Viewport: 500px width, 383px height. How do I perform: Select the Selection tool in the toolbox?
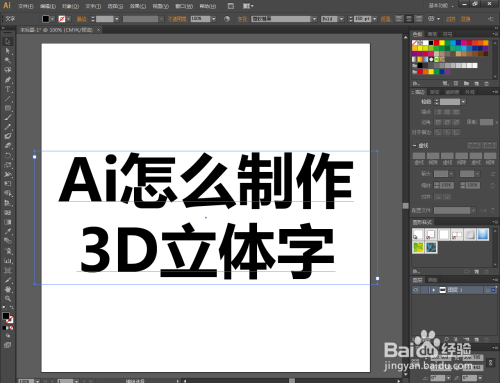[8, 42]
